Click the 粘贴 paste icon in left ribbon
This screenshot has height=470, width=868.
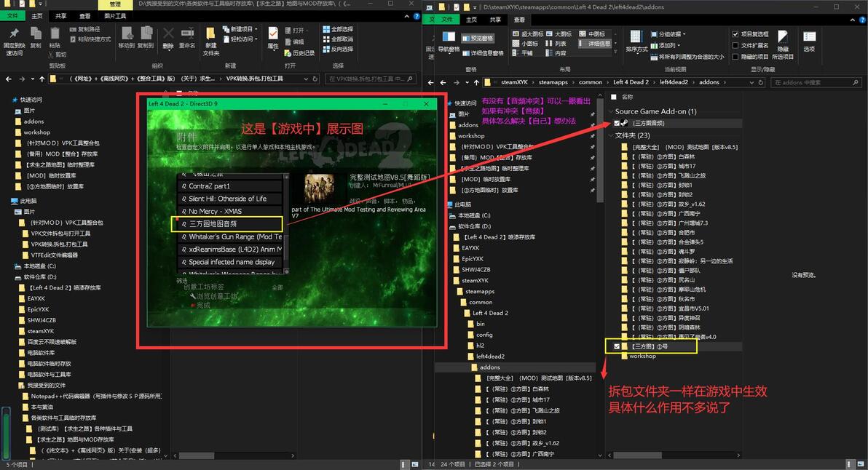[55, 33]
